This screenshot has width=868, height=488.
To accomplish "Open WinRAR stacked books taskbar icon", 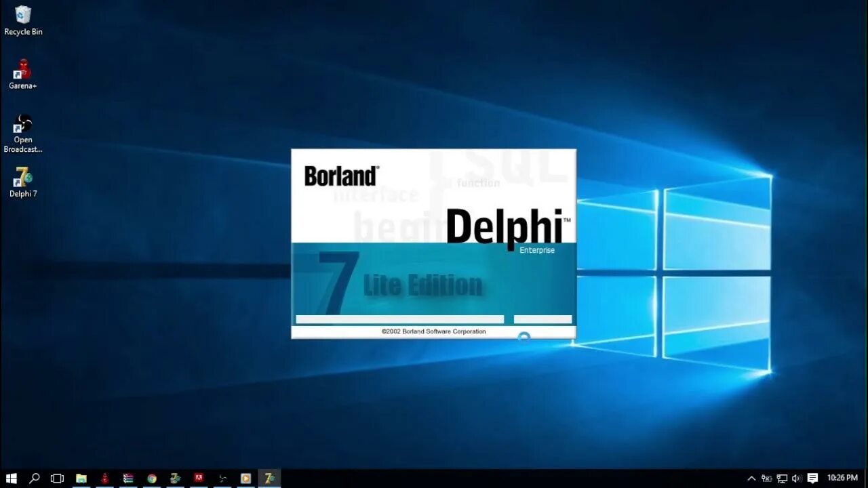I will pos(128,479).
